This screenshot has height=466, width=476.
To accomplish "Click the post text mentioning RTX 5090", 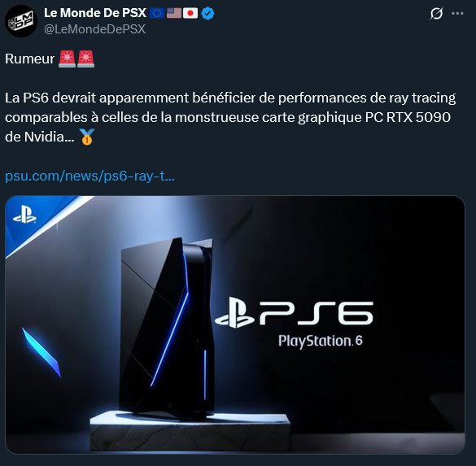I will click(230, 117).
